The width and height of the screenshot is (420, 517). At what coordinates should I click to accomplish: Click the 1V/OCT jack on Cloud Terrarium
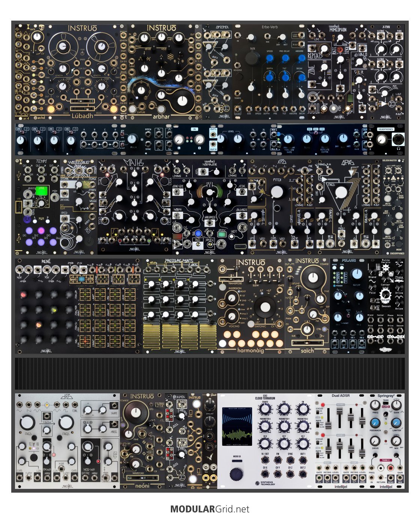(x=265, y=460)
